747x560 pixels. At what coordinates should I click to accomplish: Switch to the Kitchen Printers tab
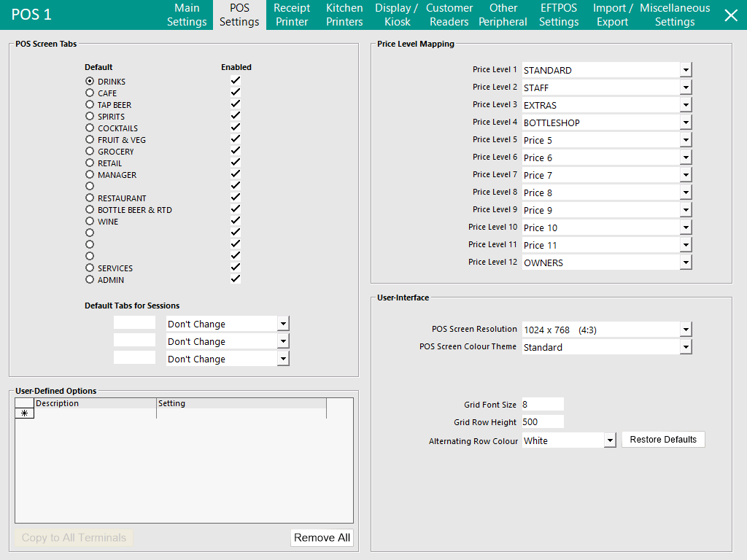pos(344,15)
